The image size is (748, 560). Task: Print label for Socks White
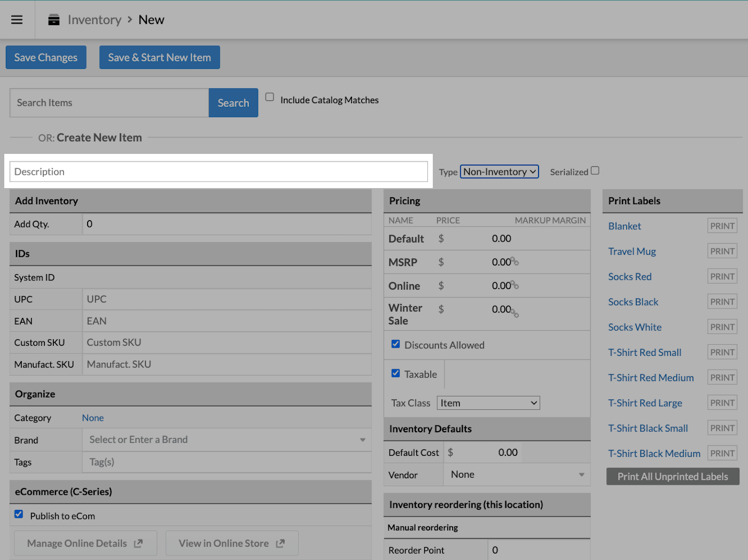(722, 327)
